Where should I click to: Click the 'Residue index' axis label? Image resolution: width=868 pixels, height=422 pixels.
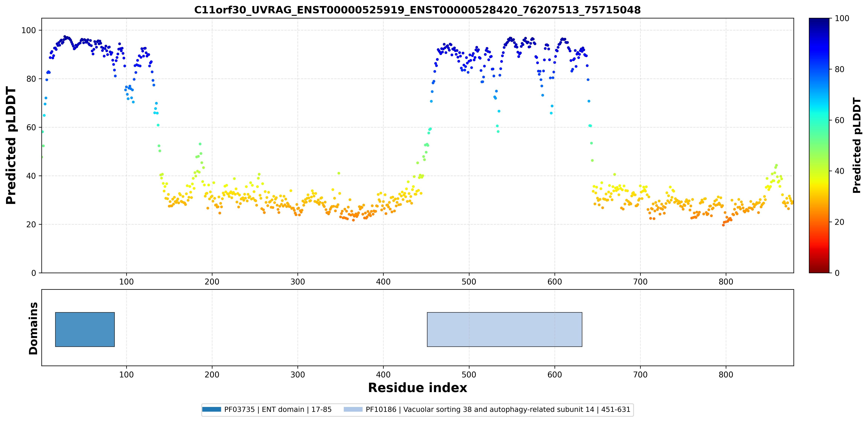pyautogui.click(x=417, y=388)
